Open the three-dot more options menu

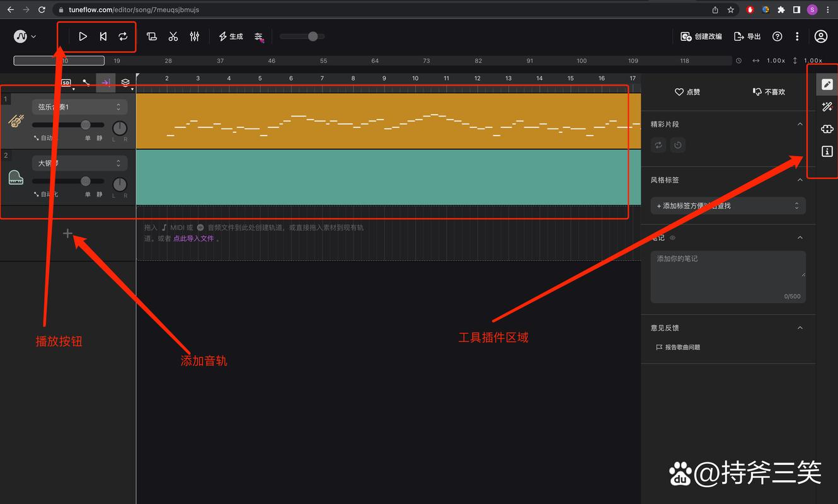click(x=797, y=37)
